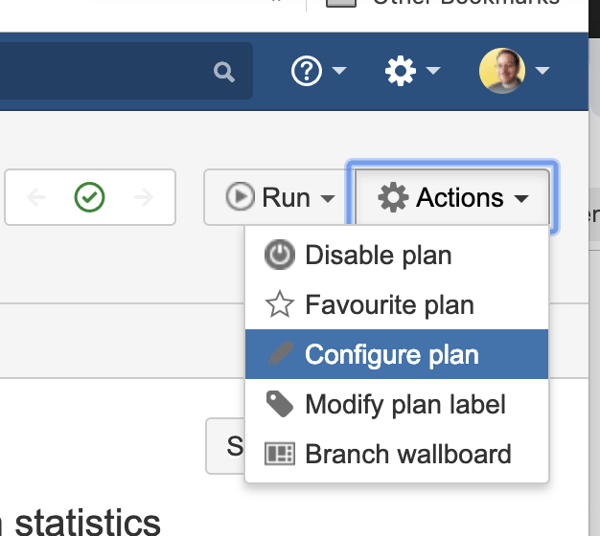The height and width of the screenshot is (536, 600).
Task: Click the search magnifier icon
Action: pyautogui.click(x=224, y=71)
